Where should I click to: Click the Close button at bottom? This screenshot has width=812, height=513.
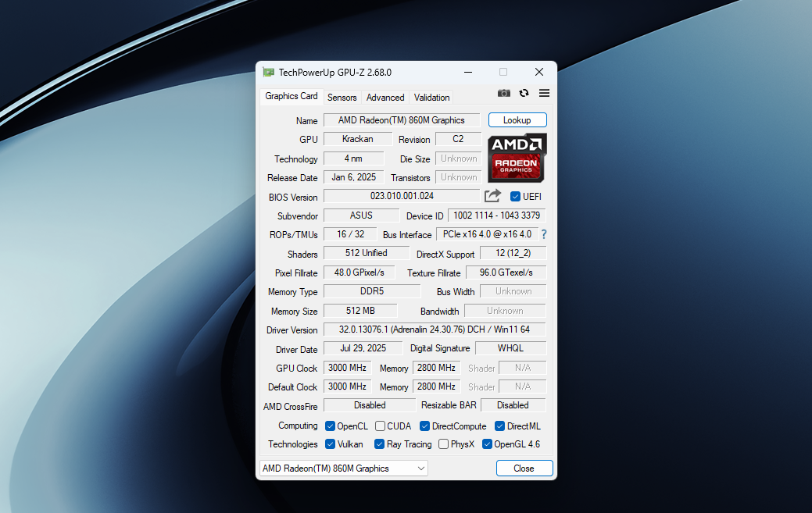[x=524, y=468]
